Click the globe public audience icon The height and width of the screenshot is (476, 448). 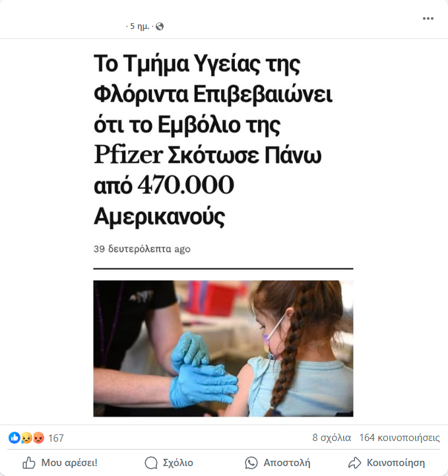click(x=160, y=26)
